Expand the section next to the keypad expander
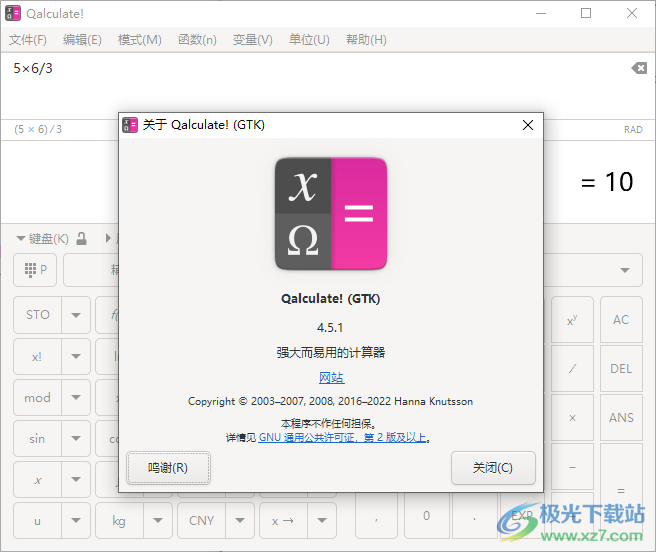 [108, 239]
